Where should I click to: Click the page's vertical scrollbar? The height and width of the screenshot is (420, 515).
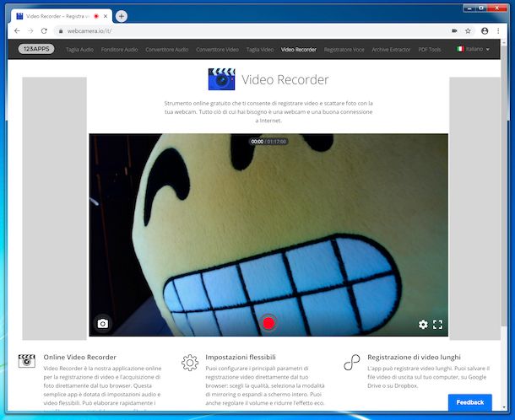[505, 187]
